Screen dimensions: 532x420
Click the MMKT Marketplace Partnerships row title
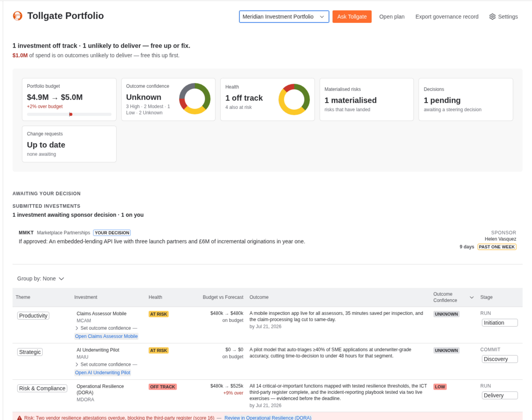coord(54,233)
